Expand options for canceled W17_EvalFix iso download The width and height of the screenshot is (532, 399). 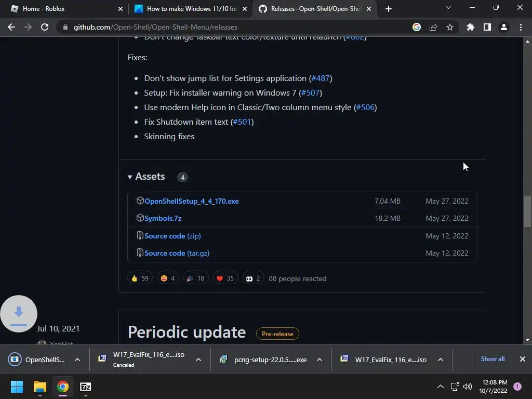(198, 360)
